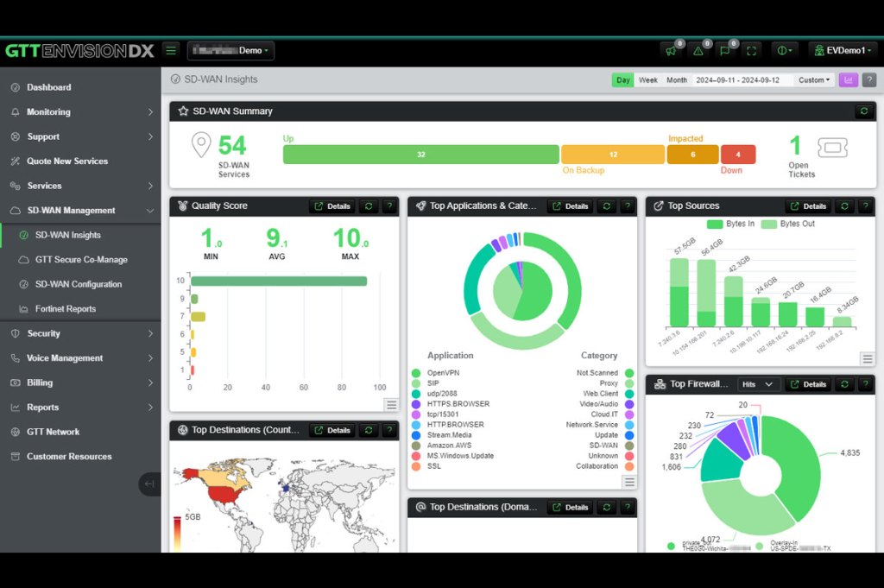The image size is (884, 588).
Task: Toggle the hamburger menu beside the logo
Action: 171,50
